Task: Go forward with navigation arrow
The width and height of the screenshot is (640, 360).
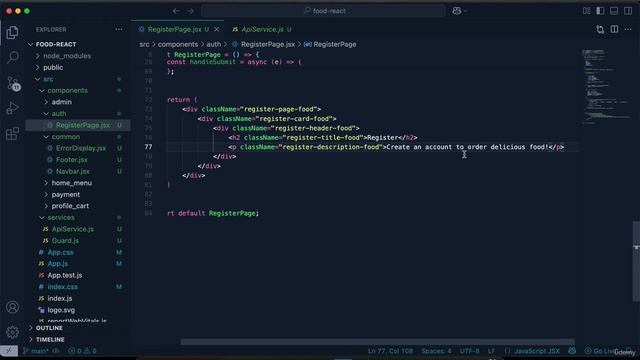Action: pyautogui.click(x=190, y=11)
